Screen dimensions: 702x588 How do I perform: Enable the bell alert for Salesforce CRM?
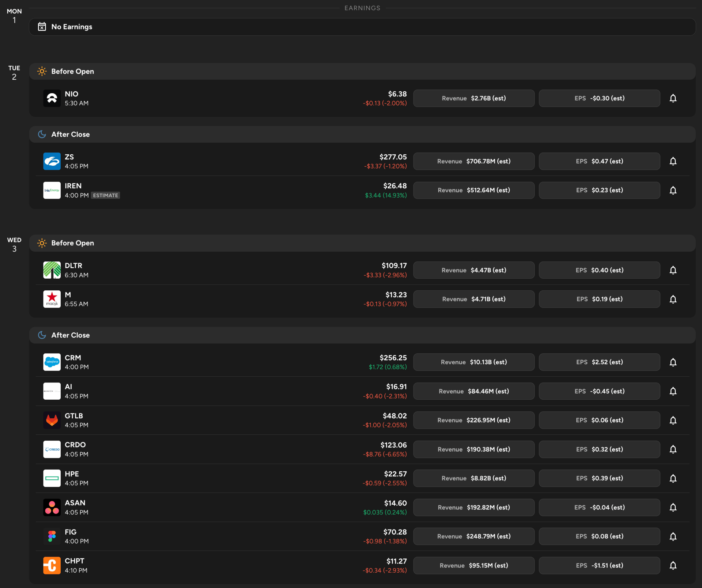(673, 362)
